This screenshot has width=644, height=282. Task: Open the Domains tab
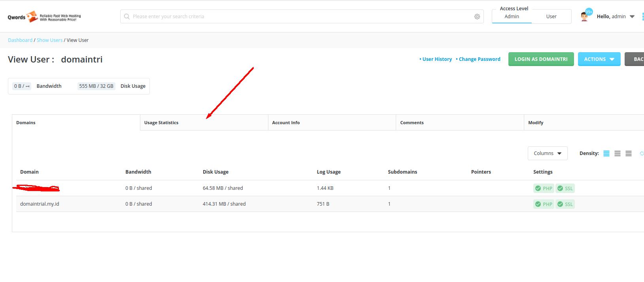tap(76, 123)
